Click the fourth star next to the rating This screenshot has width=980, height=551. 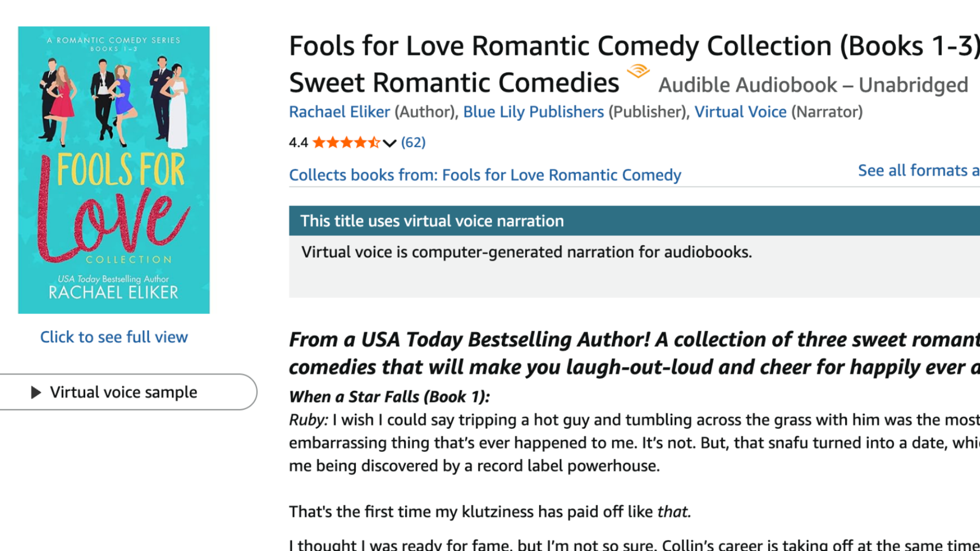click(360, 143)
